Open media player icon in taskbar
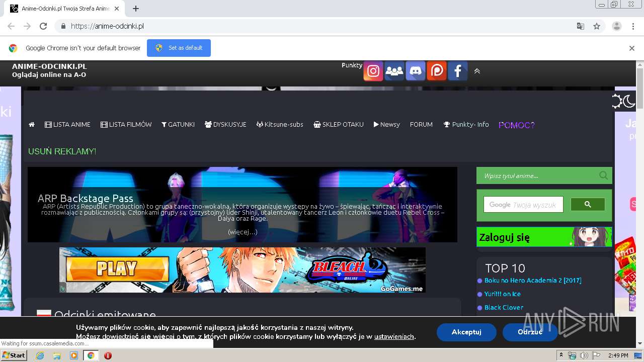 74,355
